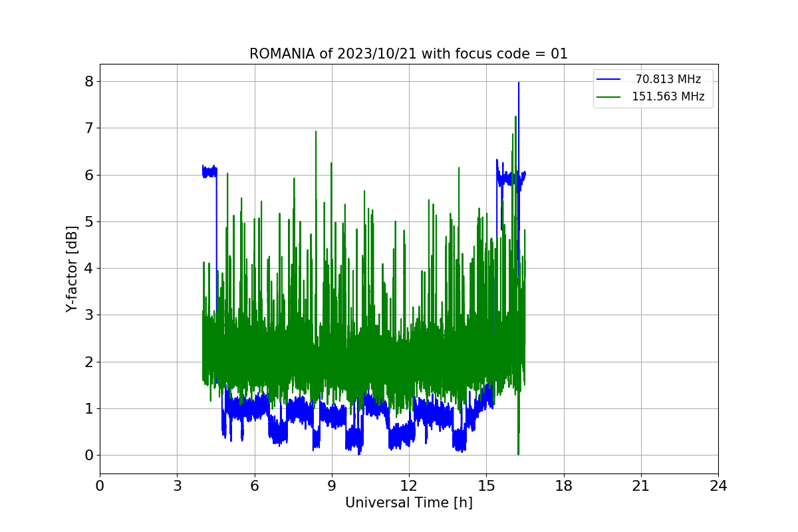Click y-axis tick label "4"
The height and width of the screenshot is (532, 798).
[88, 268]
